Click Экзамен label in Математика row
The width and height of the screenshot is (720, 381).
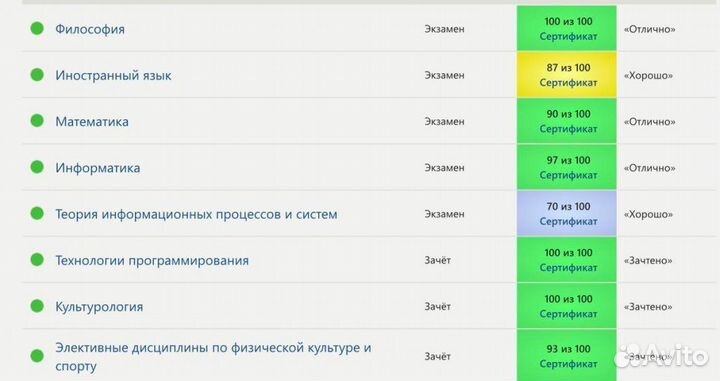[x=444, y=122]
